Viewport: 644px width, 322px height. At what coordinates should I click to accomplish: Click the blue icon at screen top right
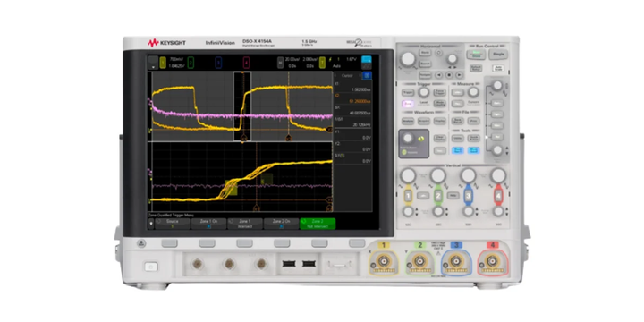tap(367, 60)
